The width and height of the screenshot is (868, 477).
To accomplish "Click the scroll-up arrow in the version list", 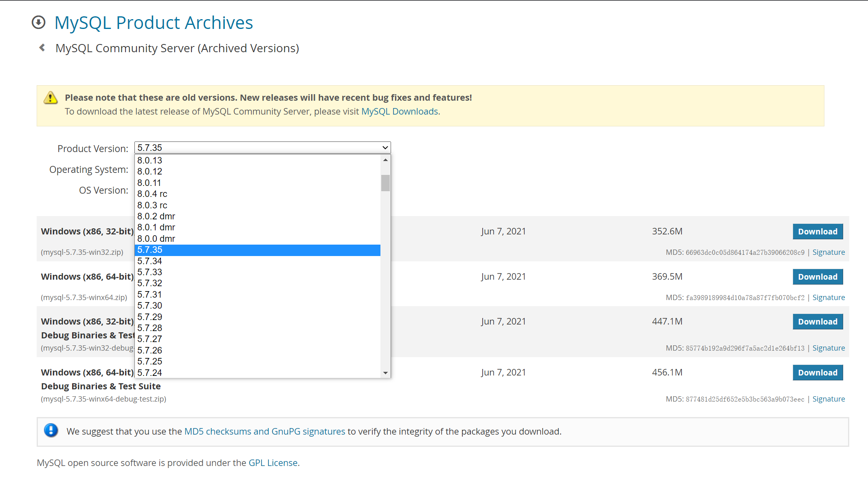I will pos(385,161).
